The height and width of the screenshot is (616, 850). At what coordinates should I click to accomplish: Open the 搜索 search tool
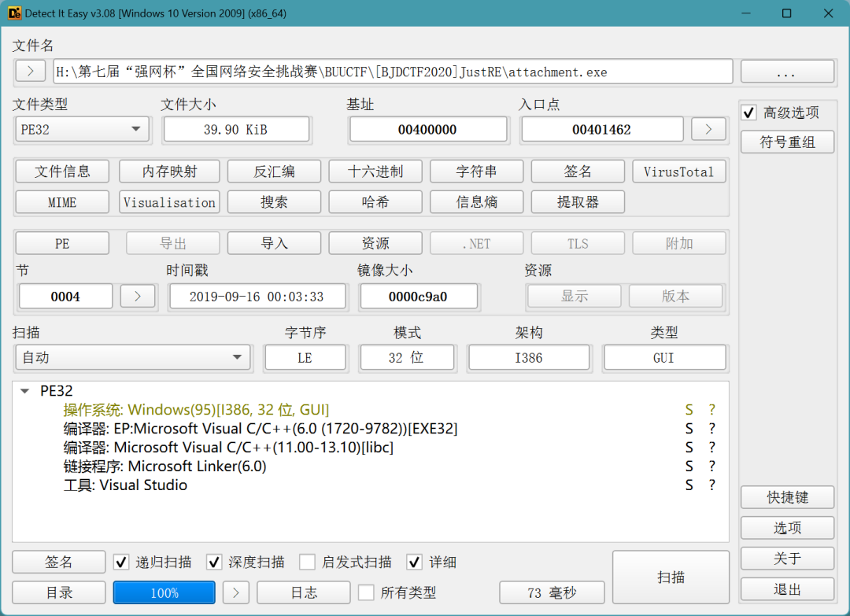pyautogui.click(x=274, y=202)
